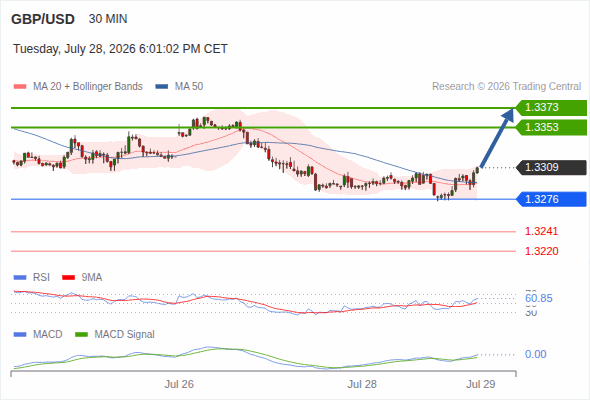
Task: Click the MACD Signal green legend marker
Action: (81, 335)
